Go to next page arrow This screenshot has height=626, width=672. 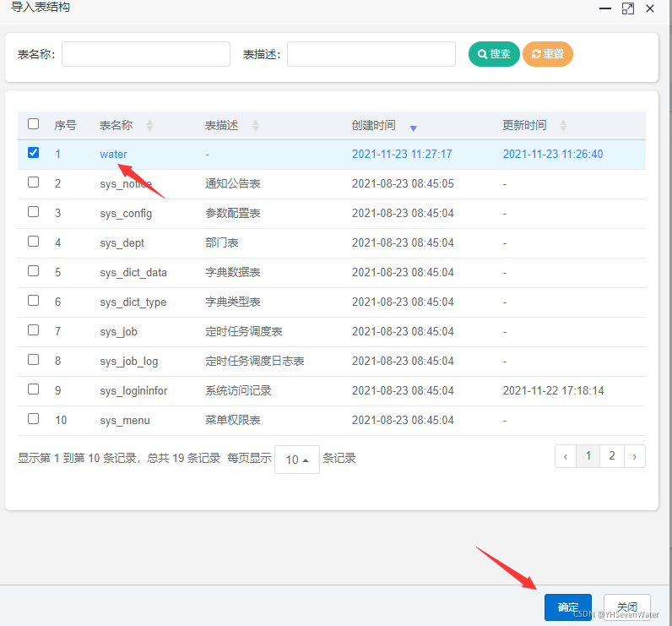click(635, 456)
